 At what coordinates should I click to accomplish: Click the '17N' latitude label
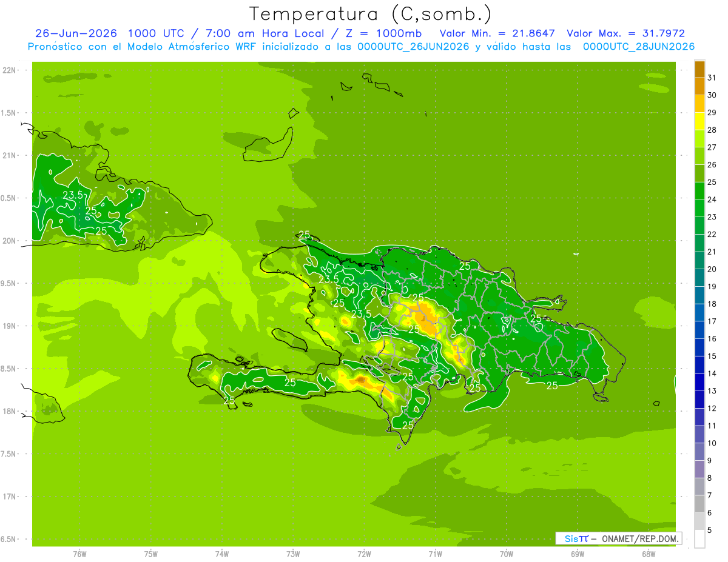9,497
